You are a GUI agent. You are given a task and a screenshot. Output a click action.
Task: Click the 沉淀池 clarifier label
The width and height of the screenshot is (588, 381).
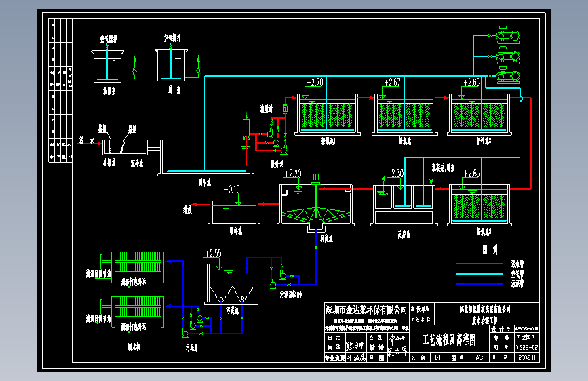[x=327, y=239]
